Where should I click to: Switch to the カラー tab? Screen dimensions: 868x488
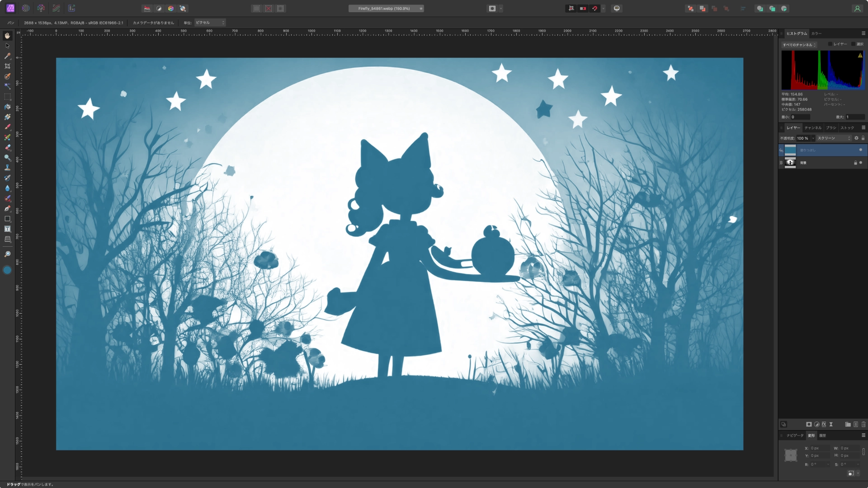pos(816,33)
